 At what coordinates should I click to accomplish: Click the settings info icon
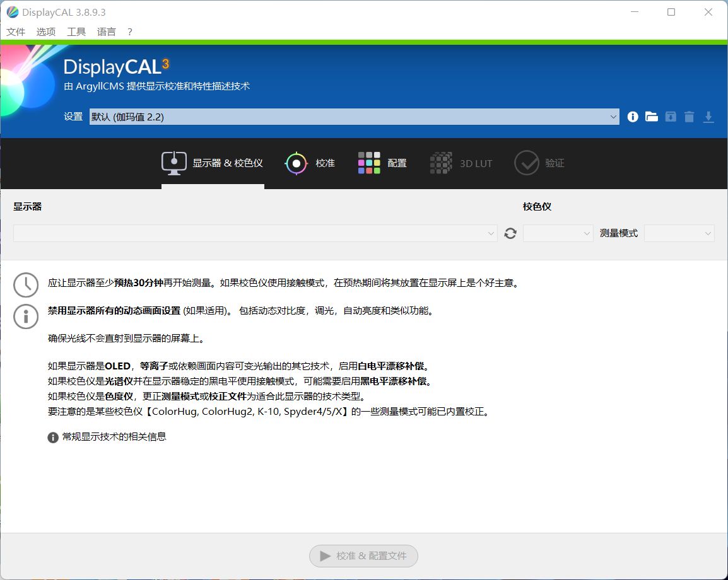[x=633, y=117]
